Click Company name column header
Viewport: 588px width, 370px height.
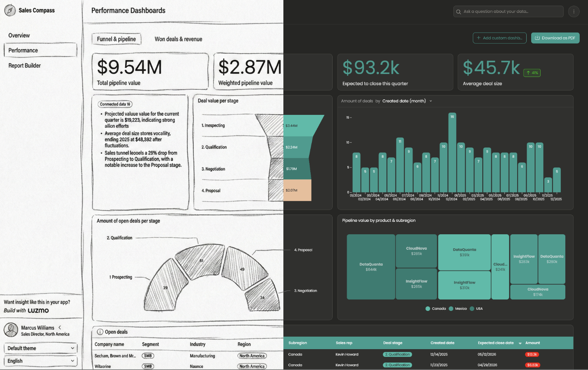point(109,344)
